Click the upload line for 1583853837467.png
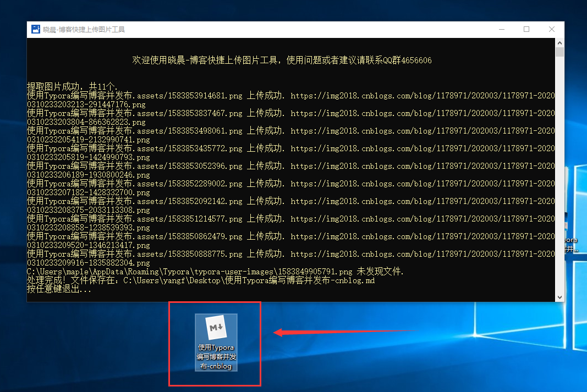The image size is (587, 392). pyautogui.click(x=291, y=113)
